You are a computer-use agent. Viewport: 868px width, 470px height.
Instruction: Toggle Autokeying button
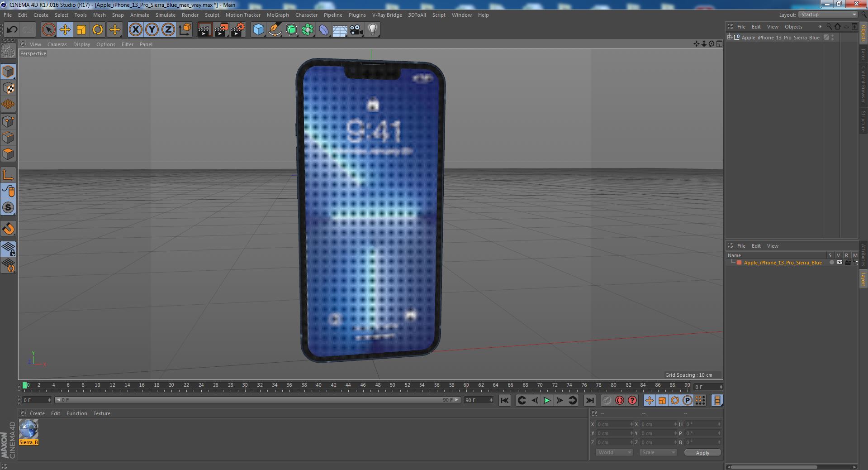pyautogui.click(x=620, y=400)
